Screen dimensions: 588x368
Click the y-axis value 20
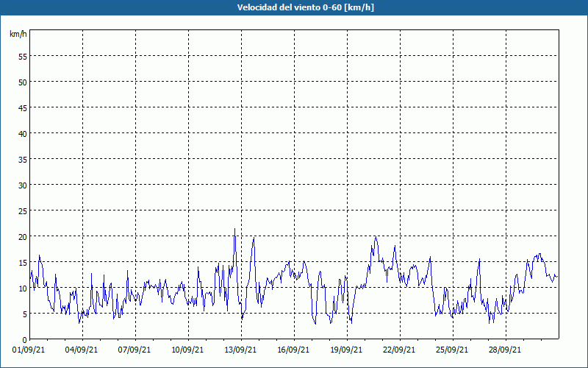(x=23, y=237)
